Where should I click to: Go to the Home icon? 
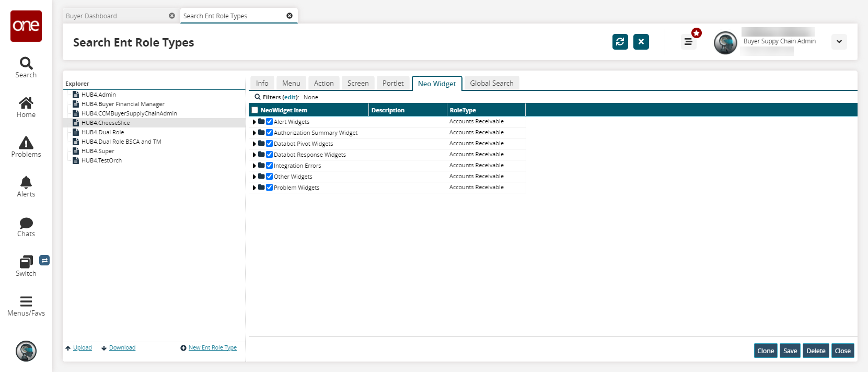pos(26,103)
